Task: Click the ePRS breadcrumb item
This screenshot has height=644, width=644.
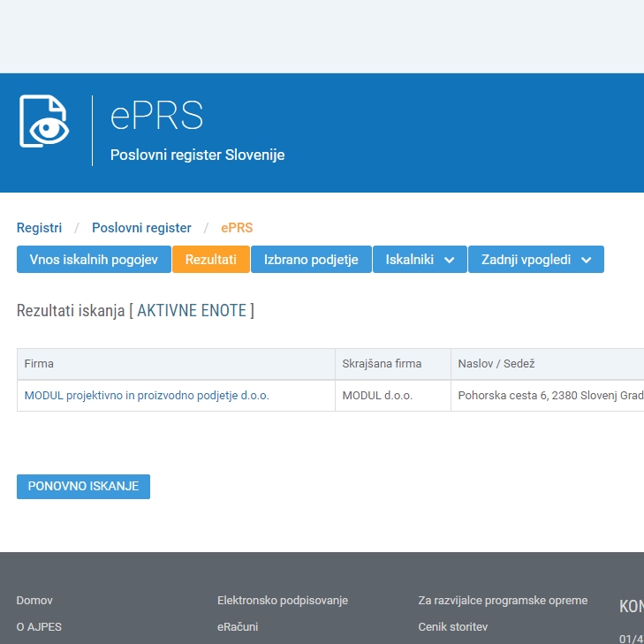Action: coord(237,228)
